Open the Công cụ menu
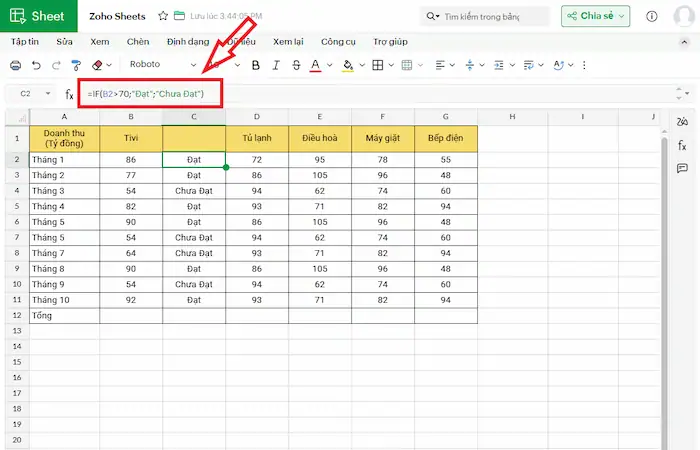 [338, 42]
